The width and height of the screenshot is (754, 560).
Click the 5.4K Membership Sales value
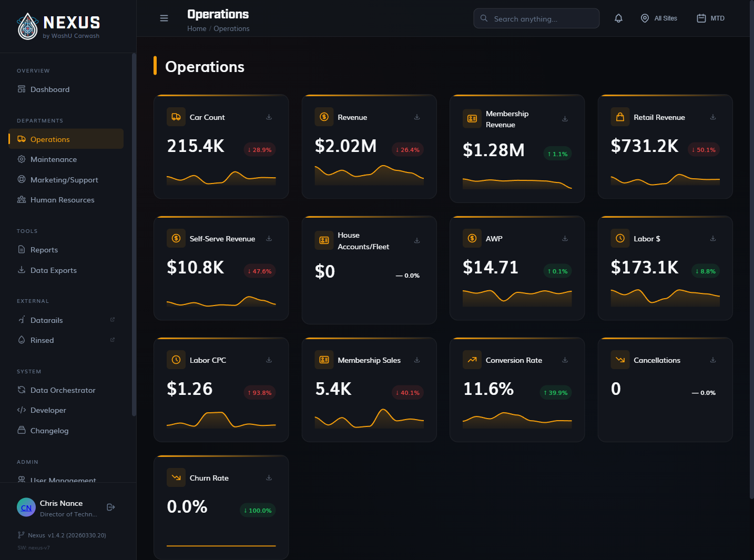coord(333,389)
